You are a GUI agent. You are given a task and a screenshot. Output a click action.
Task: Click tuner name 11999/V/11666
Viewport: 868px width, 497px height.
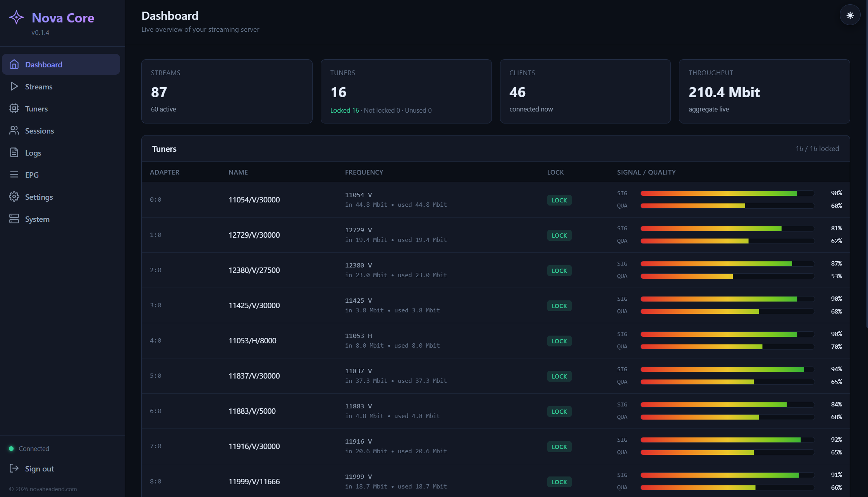pos(254,482)
